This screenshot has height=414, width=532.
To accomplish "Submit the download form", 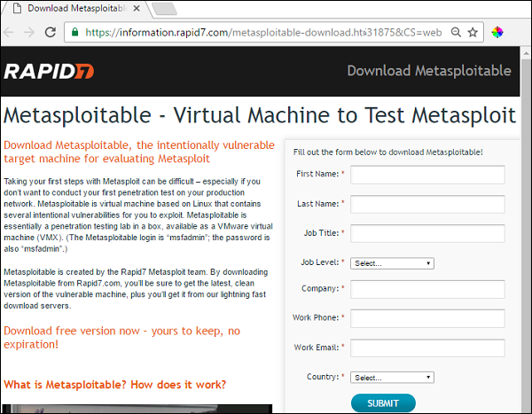I will tap(383, 403).
